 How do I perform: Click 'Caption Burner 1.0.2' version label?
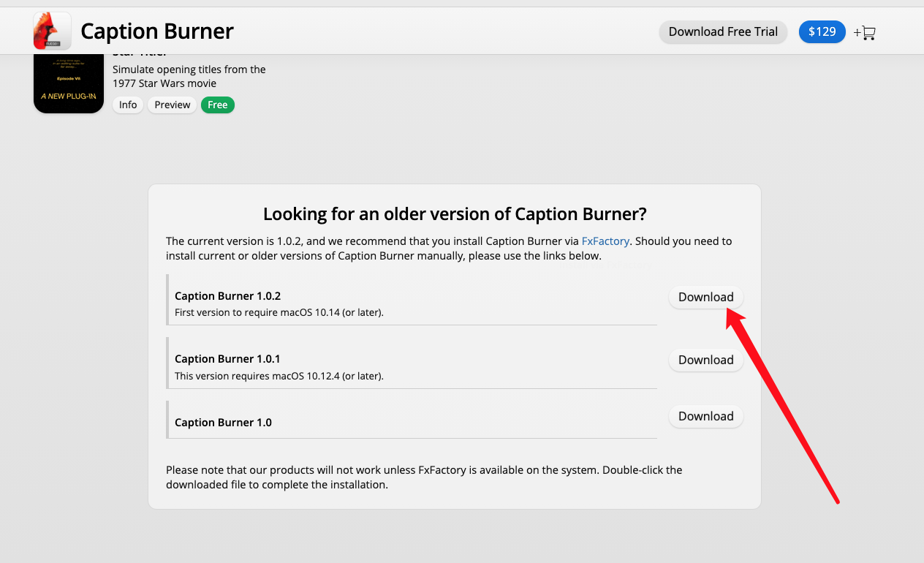point(227,296)
